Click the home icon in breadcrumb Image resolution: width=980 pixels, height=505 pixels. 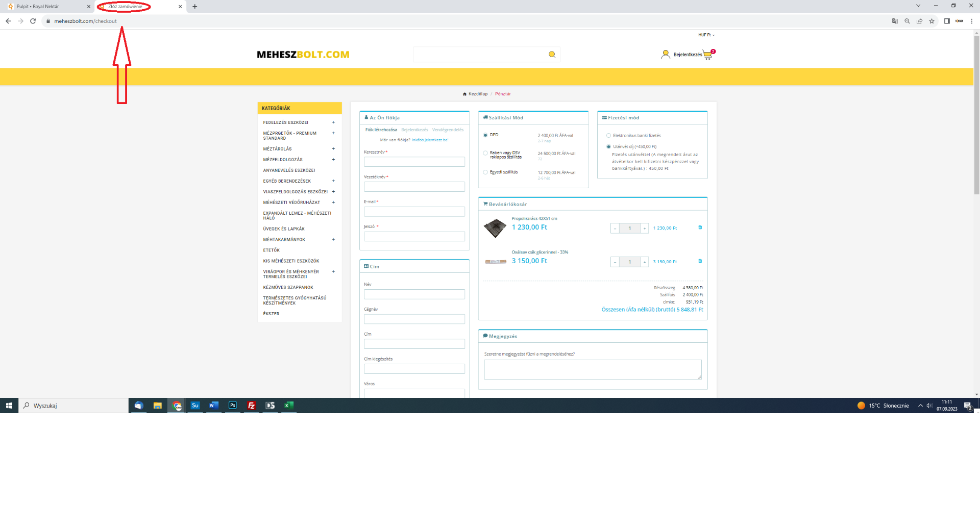tap(464, 94)
